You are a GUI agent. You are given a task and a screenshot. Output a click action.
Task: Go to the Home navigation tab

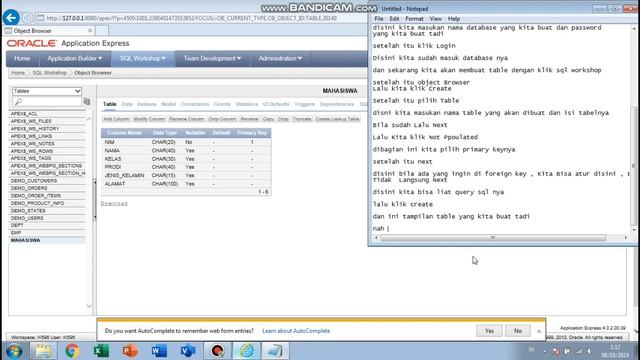(x=22, y=58)
